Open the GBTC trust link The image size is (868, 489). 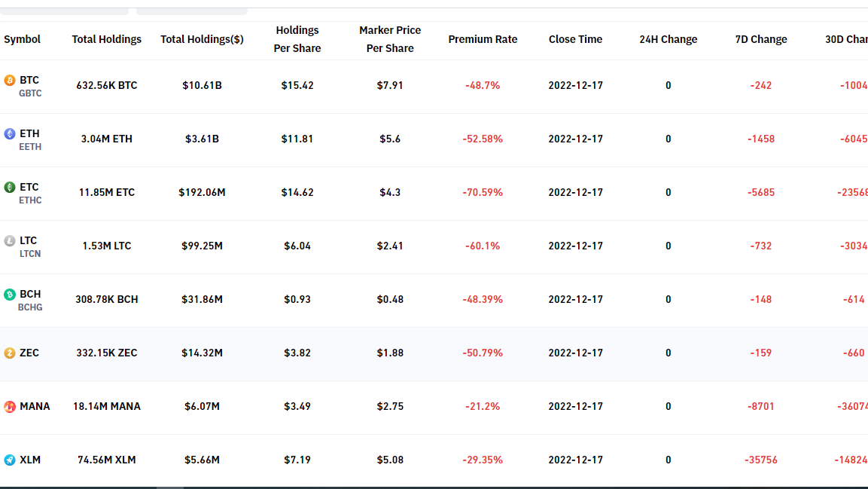(30, 93)
